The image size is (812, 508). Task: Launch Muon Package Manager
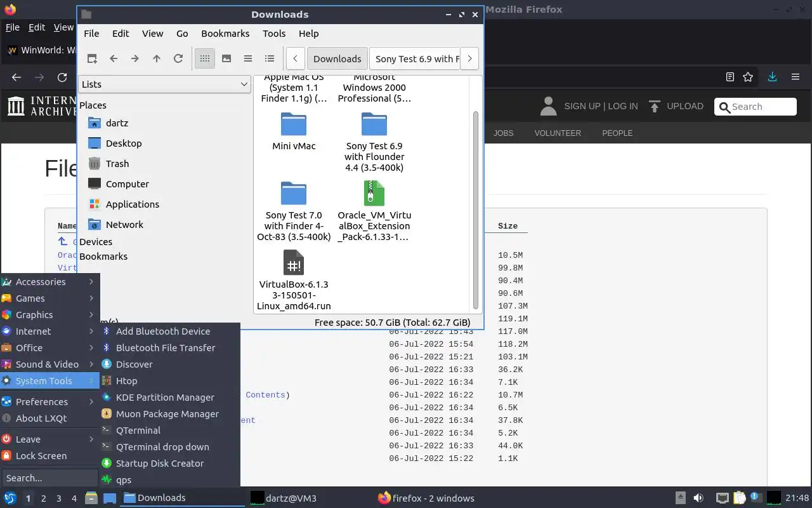click(169, 413)
